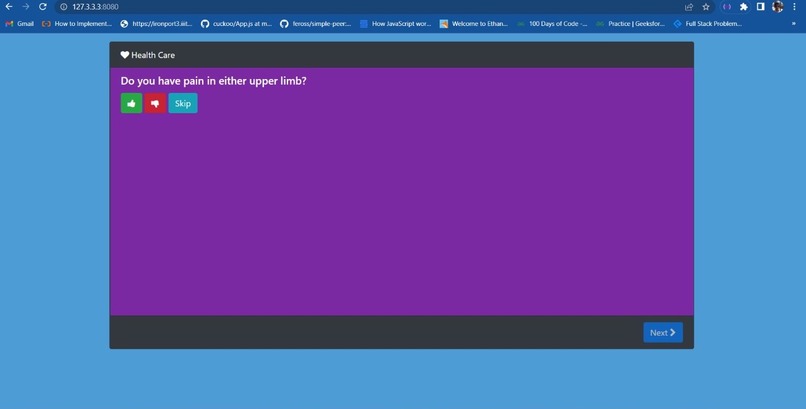Screen dimensions: 806x409
Task: Toggle the browser side panel
Action: [761, 7]
